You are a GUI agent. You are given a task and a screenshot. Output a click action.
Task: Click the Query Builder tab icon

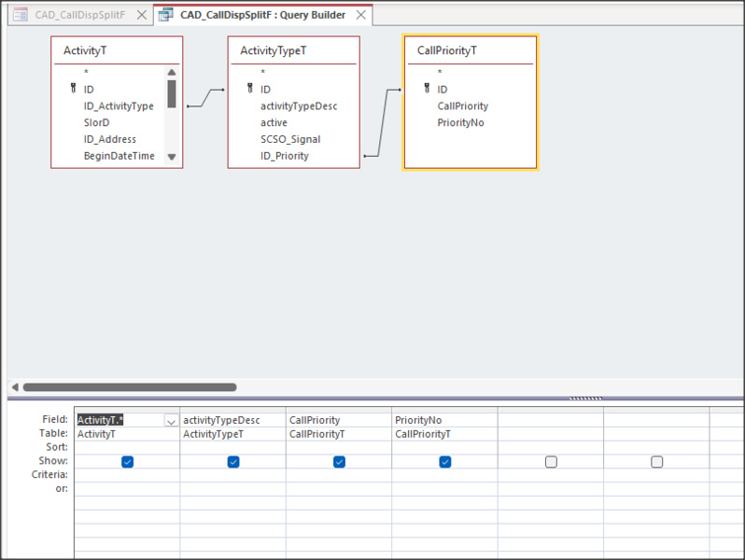[x=166, y=15]
